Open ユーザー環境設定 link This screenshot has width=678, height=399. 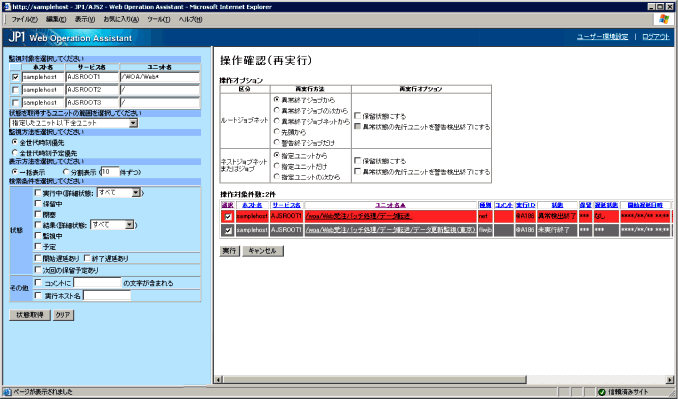tap(602, 37)
